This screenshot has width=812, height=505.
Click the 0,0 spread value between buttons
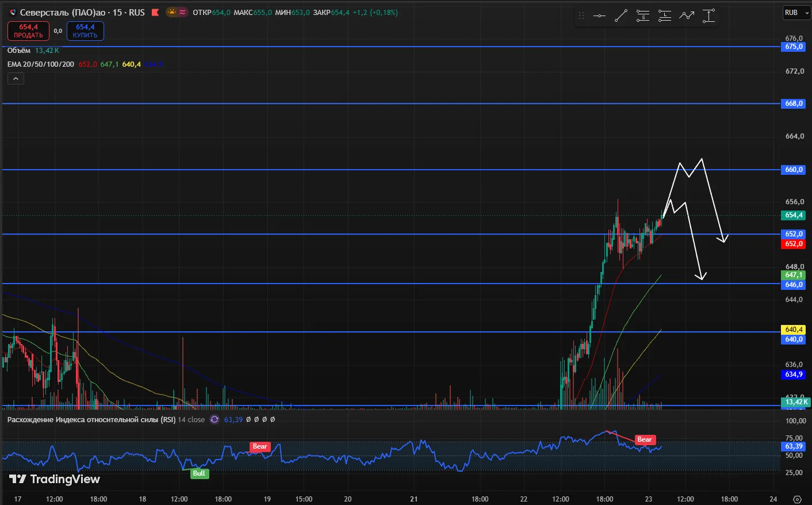(x=58, y=31)
